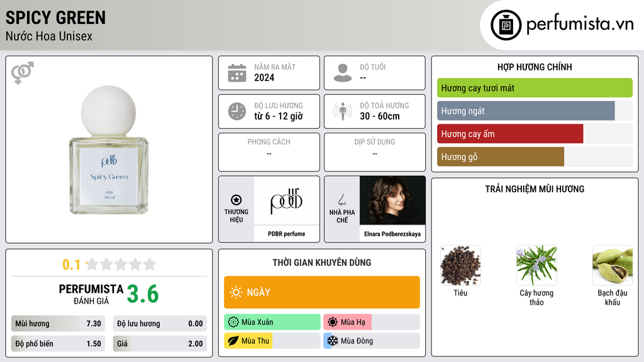
Task: Click the sun icon for Mùa Hạ
Action: pos(333,322)
